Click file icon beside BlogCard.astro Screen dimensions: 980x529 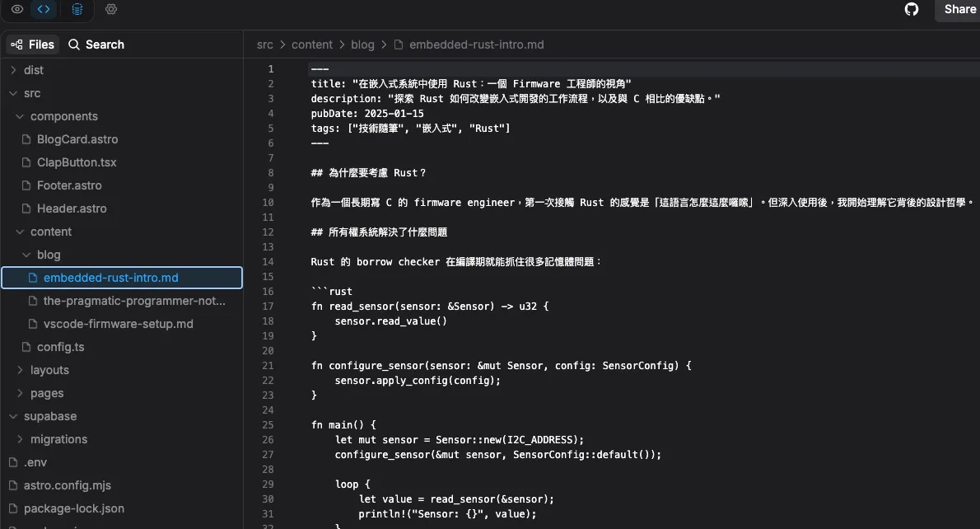coord(26,139)
